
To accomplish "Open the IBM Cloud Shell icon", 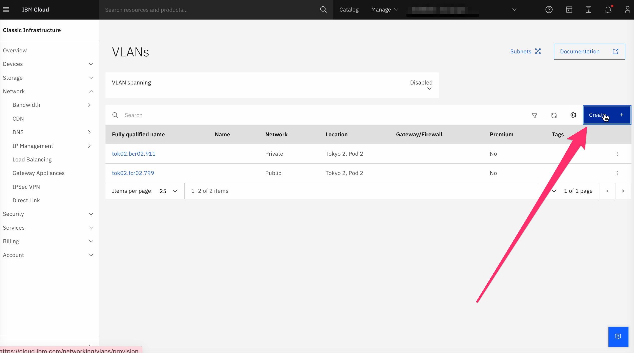I will [x=569, y=10].
